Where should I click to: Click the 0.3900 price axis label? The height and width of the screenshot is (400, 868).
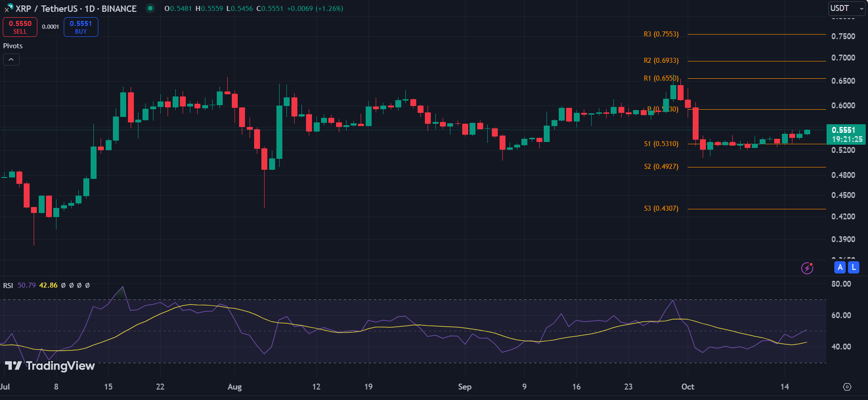(x=843, y=239)
